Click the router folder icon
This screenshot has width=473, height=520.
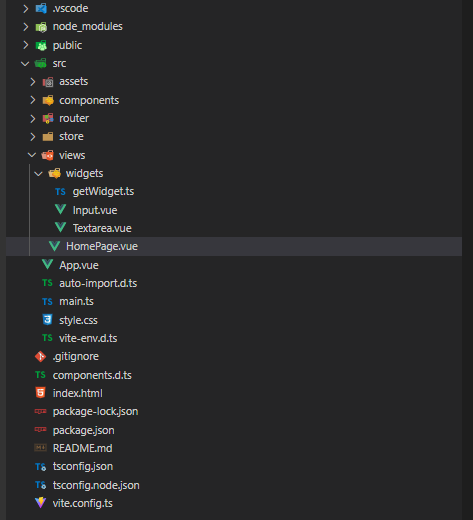click(48, 118)
